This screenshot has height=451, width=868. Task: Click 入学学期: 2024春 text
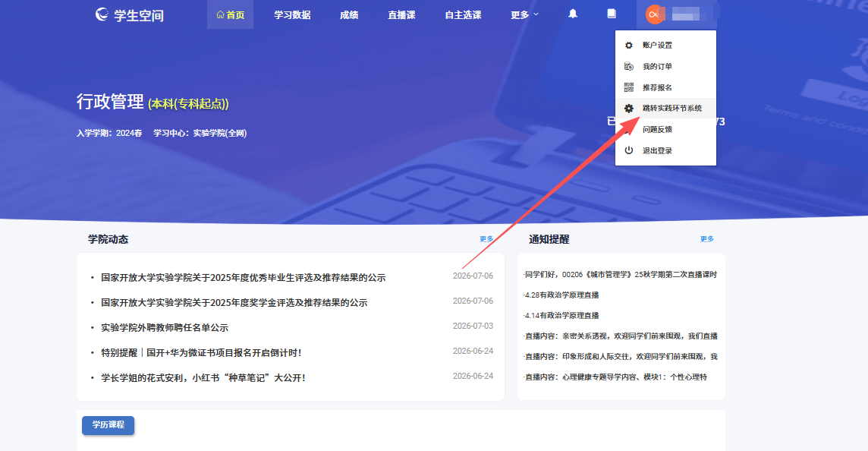(109, 133)
